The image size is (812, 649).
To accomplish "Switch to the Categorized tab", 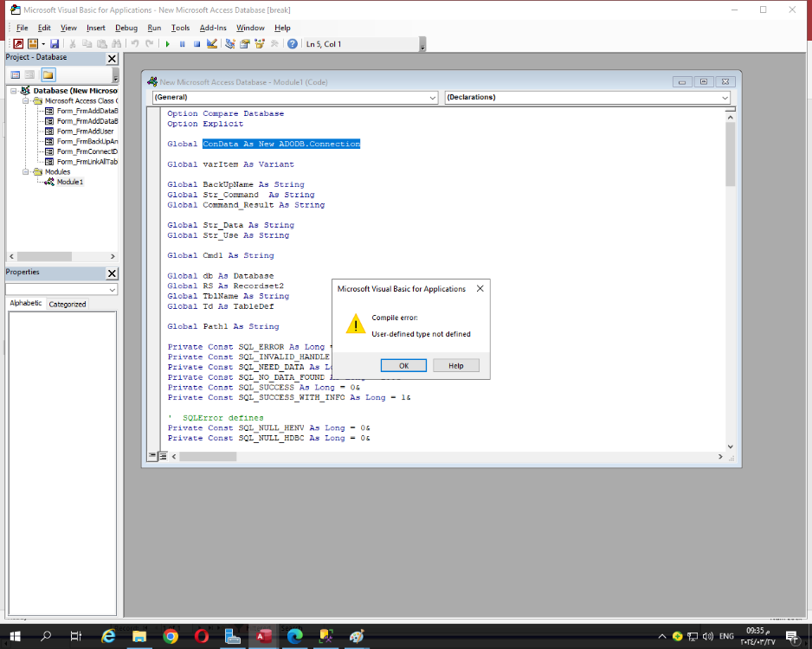I will pos(68,305).
